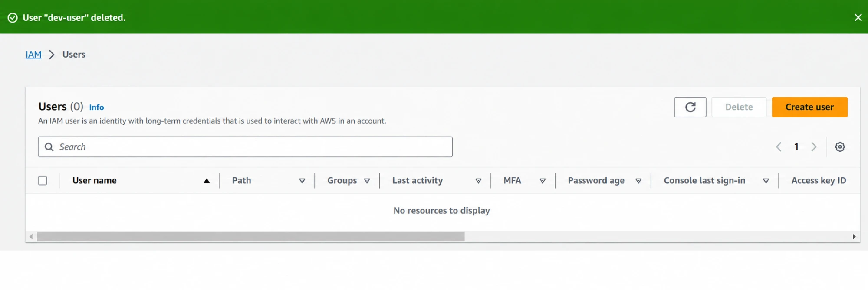The height and width of the screenshot is (290, 868).
Task: Sort by Console last sign-in arrow
Action: point(766,181)
